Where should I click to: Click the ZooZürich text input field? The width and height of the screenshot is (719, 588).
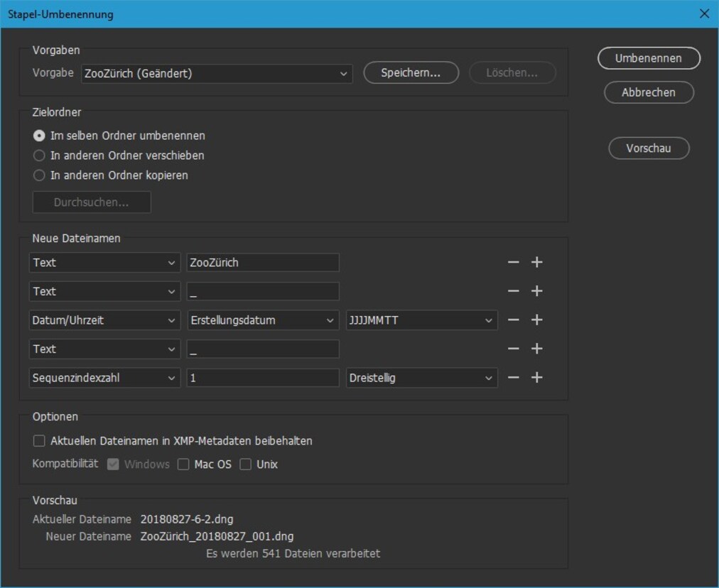pos(262,263)
